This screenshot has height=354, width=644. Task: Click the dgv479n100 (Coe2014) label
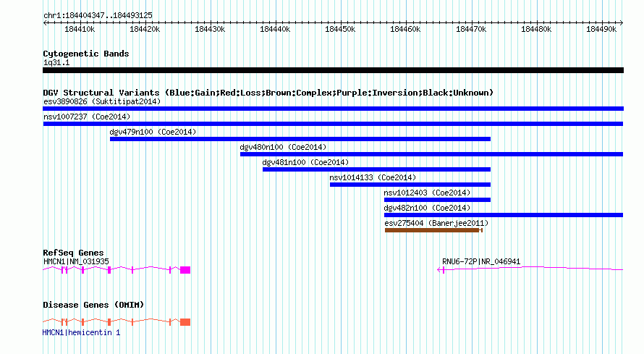pyautogui.click(x=153, y=132)
